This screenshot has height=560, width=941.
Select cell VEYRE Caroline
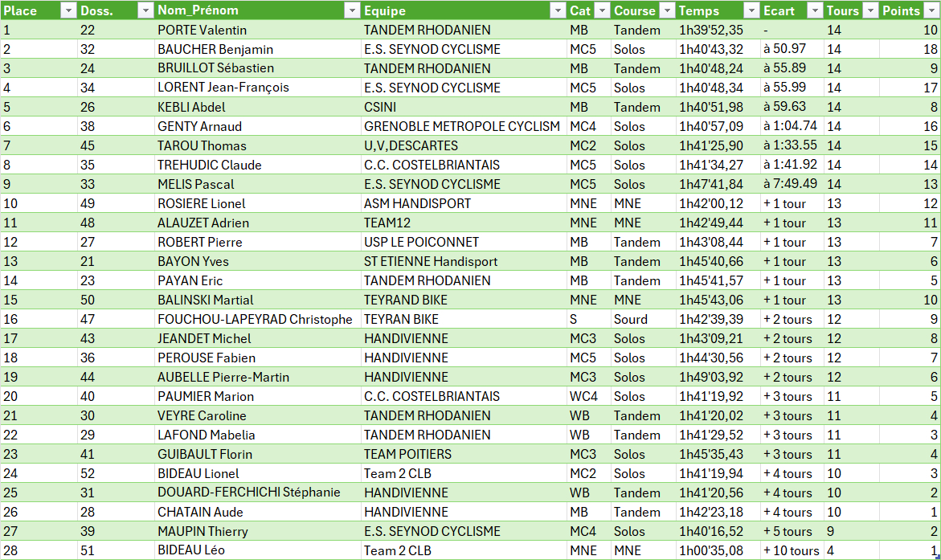point(257,415)
